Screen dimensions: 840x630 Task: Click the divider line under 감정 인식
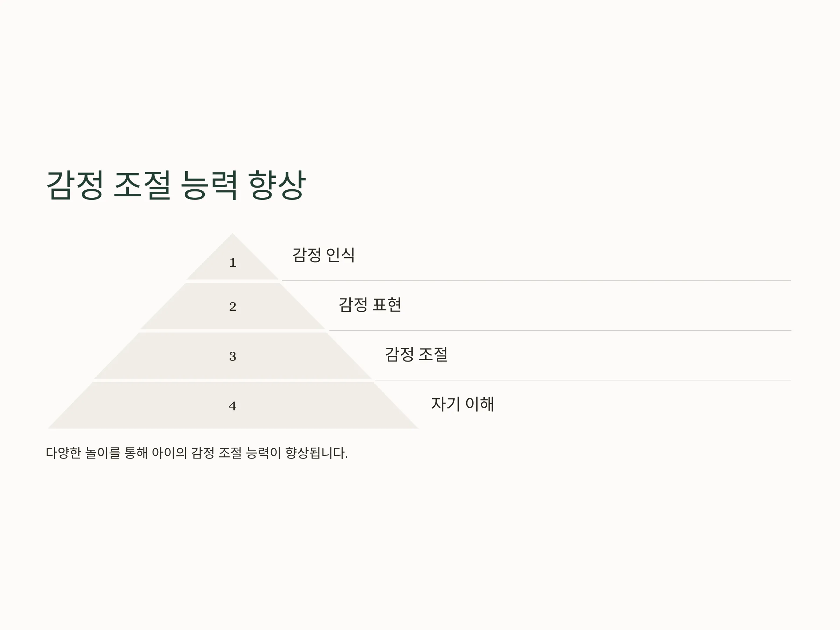537,281
